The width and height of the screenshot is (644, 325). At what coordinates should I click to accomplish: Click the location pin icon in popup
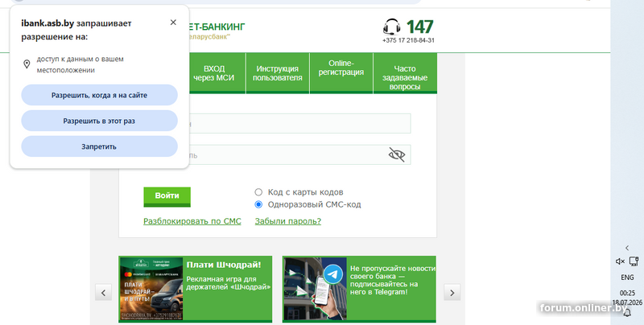tap(27, 64)
